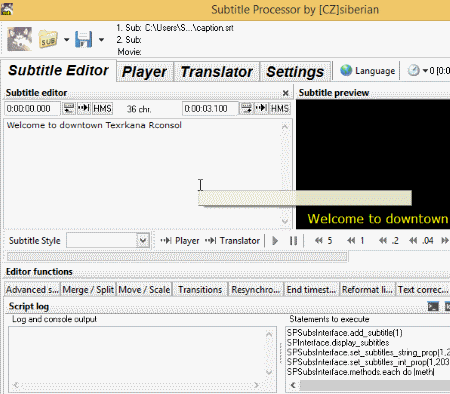Click the subtitle text area scroll down arrow
Screen dimensions: 450x394
285,221
